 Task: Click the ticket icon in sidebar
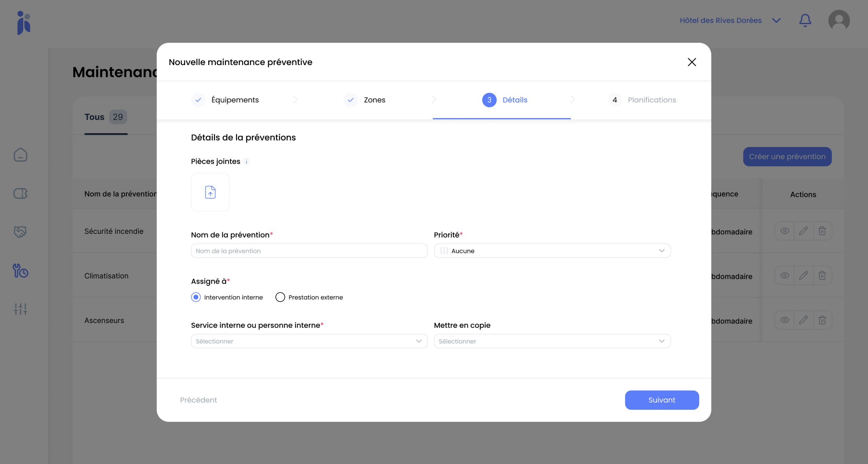[20, 194]
